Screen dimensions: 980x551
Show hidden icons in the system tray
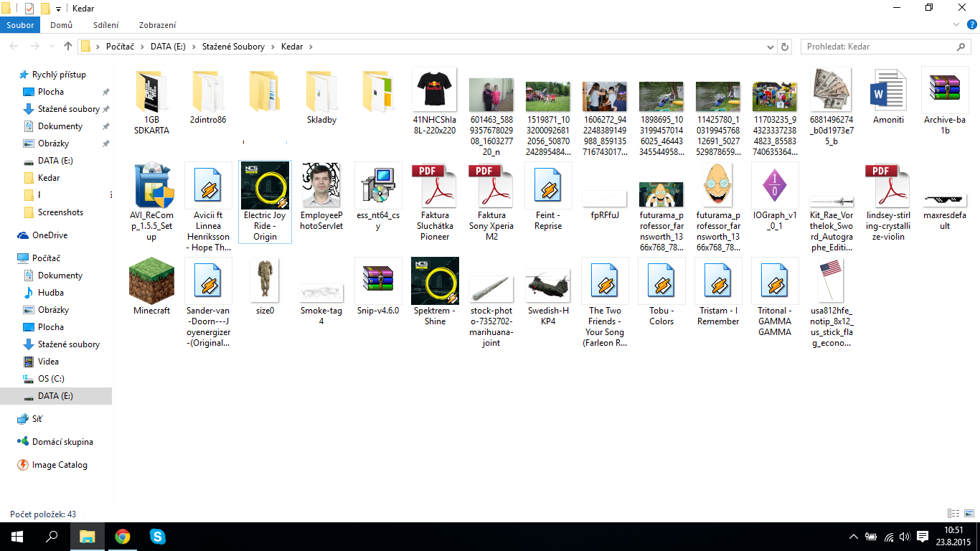point(854,537)
